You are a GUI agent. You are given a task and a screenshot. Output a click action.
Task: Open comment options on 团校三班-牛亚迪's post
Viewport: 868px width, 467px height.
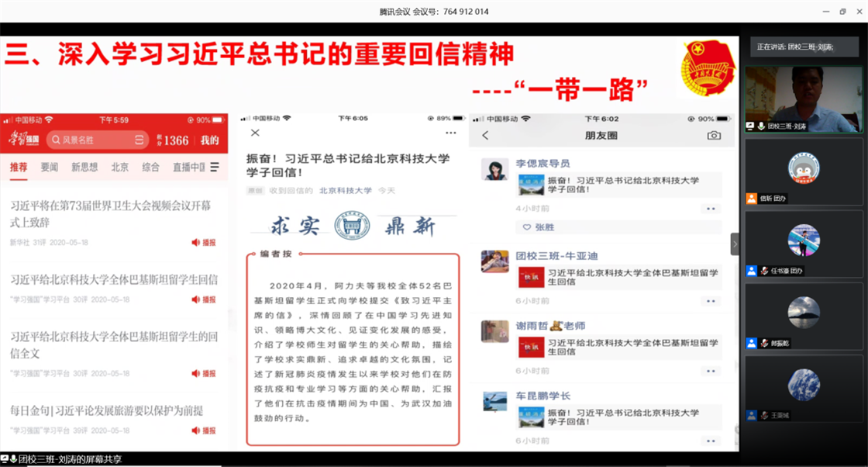pyautogui.click(x=711, y=301)
